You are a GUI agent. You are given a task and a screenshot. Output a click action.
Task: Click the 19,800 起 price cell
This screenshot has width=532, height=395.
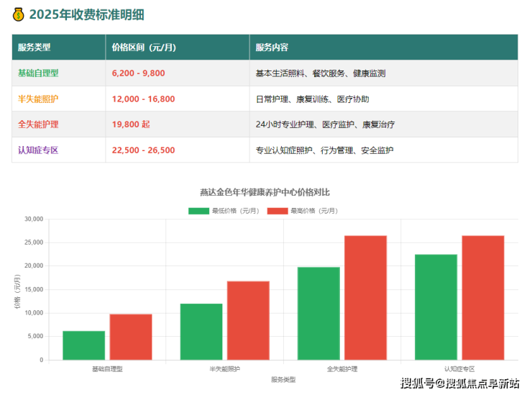click(x=131, y=124)
